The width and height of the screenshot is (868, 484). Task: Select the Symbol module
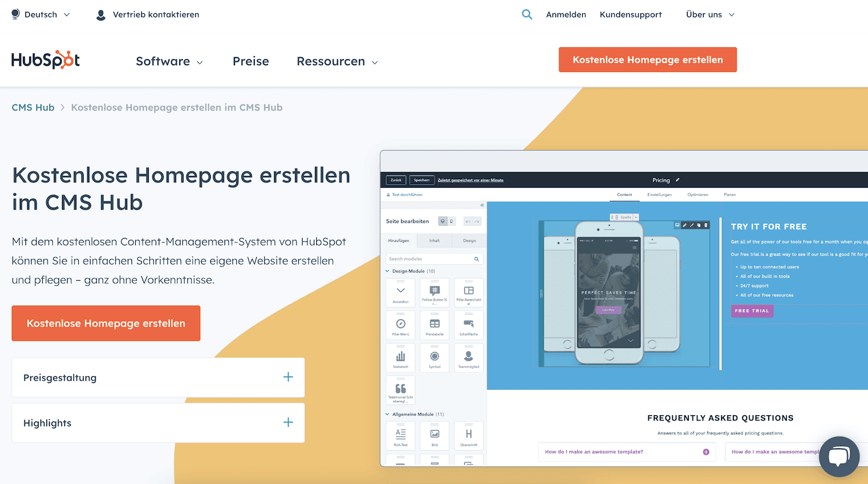coord(435,358)
